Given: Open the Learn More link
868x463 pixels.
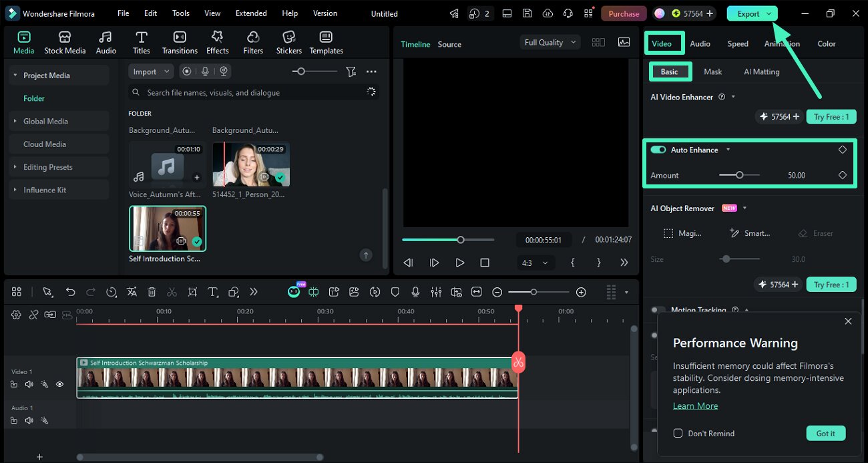Looking at the screenshot, I should 695,406.
